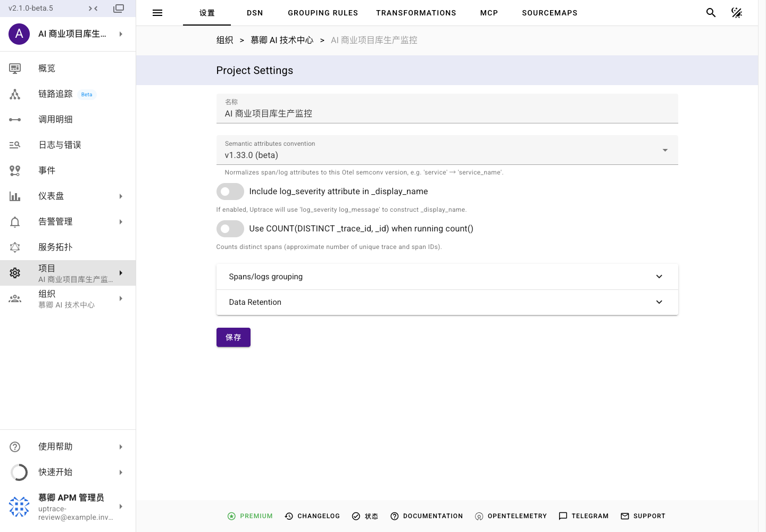Click the 组织 breadcrumb link

point(225,40)
